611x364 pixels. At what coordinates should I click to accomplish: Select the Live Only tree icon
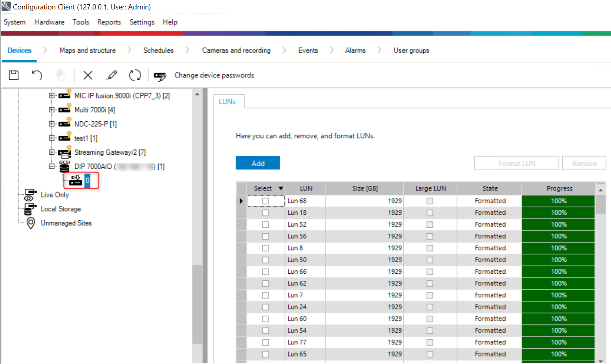coord(30,195)
